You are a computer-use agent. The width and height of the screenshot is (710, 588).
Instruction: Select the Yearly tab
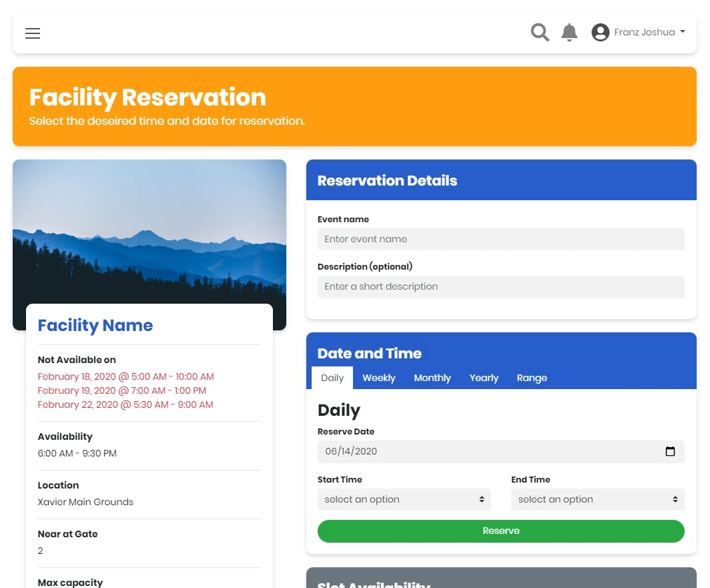pyautogui.click(x=484, y=378)
